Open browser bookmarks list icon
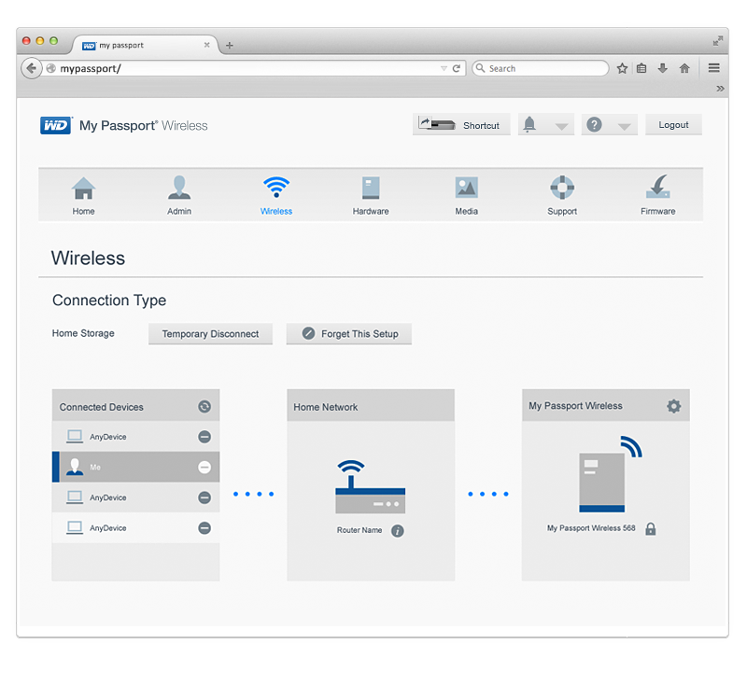 [641, 68]
